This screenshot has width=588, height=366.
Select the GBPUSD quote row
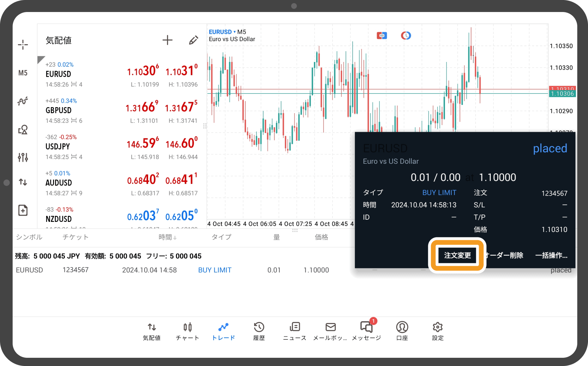[122, 111]
